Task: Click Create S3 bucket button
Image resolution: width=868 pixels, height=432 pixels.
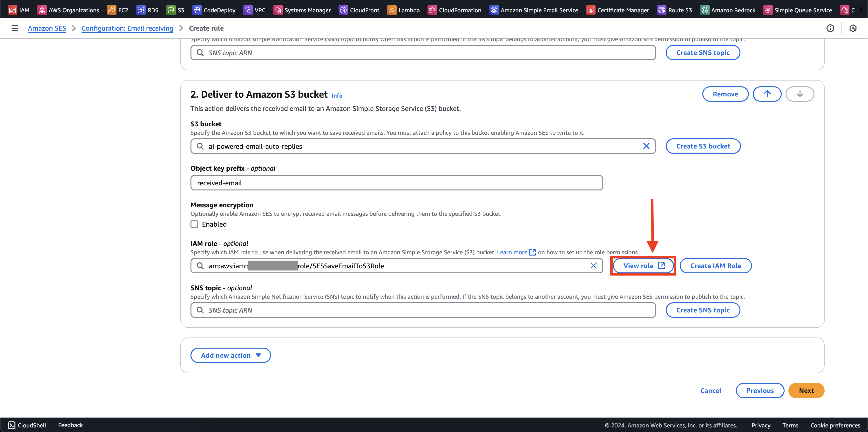Action: coord(703,146)
